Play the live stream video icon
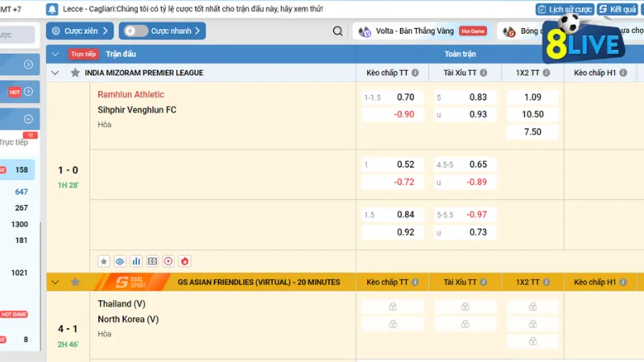This screenshot has width=644, height=362. pos(168,261)
